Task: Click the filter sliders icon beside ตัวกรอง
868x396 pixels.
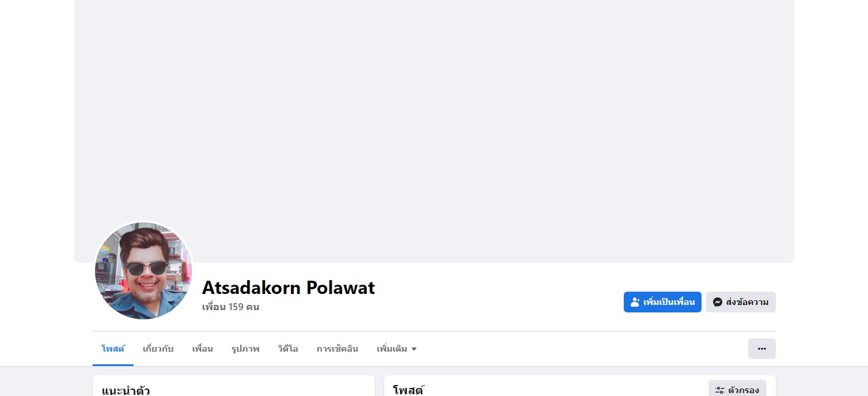Action: pyautogui.click(x=720, y=390)
